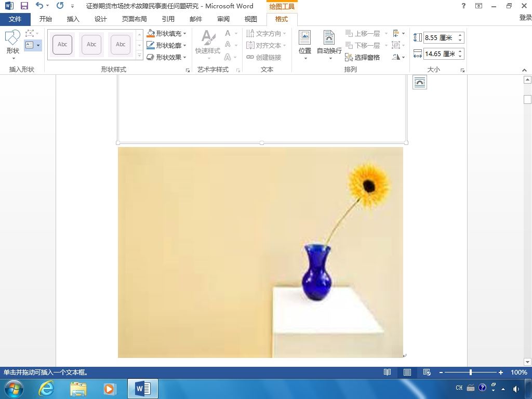Click the Text Effects 'A' icon

228,57
